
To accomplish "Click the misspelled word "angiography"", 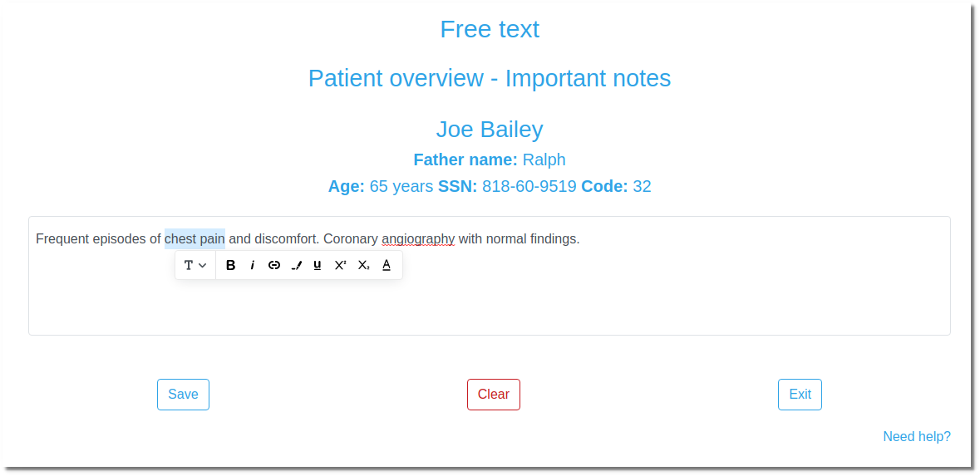I will coord(418,239).
